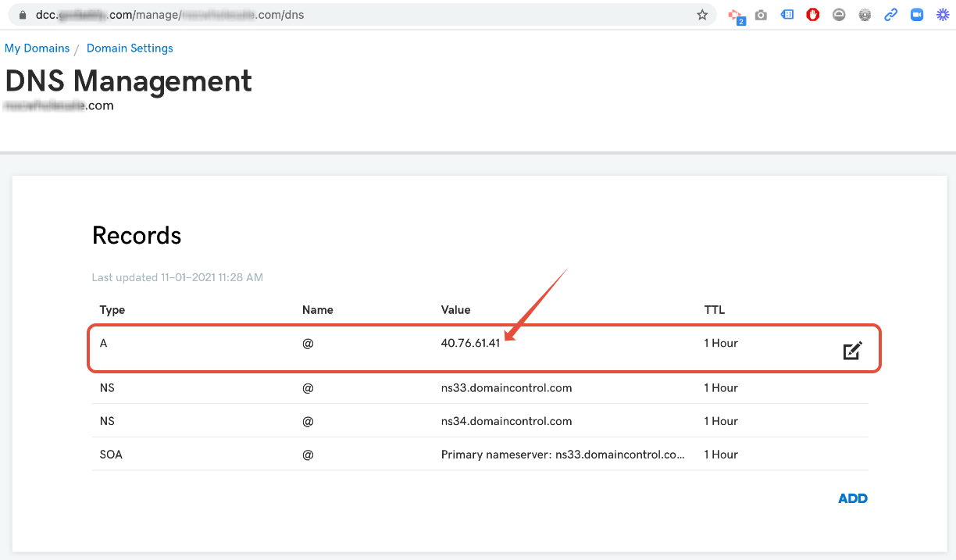Open the blue tag extension icon
This screenshot has width=956, height=560.
click(787, 15)
